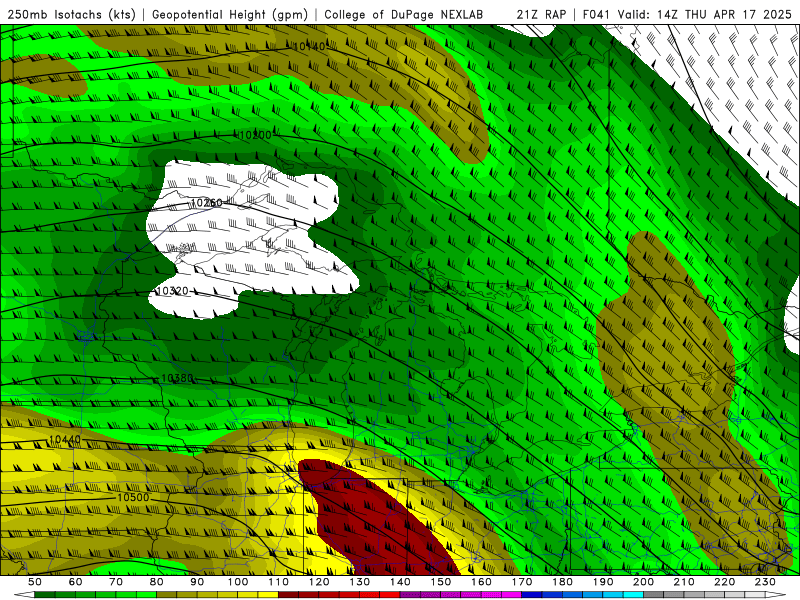The height and width of the screenshot is (600, 800).
Task: Click the 220 value on the color scale
Action: [726, 582]
